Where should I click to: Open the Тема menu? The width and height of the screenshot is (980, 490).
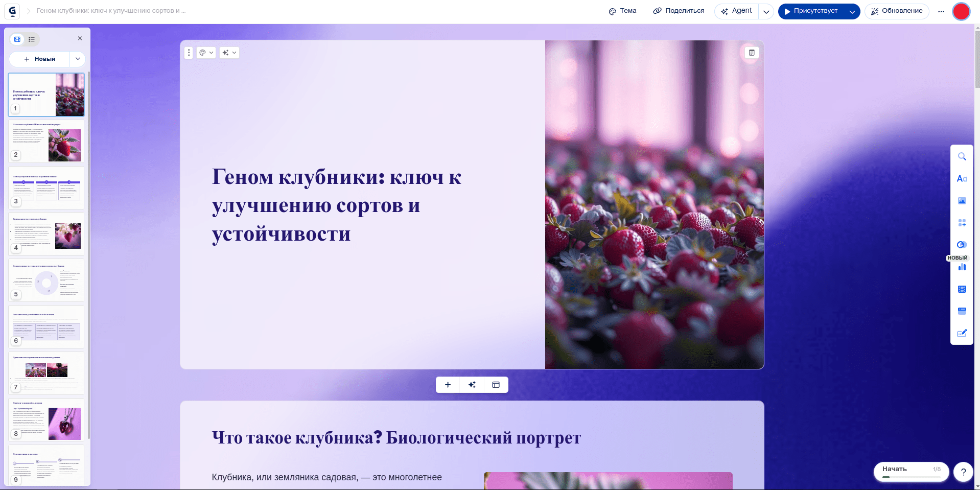pos(622,11)
